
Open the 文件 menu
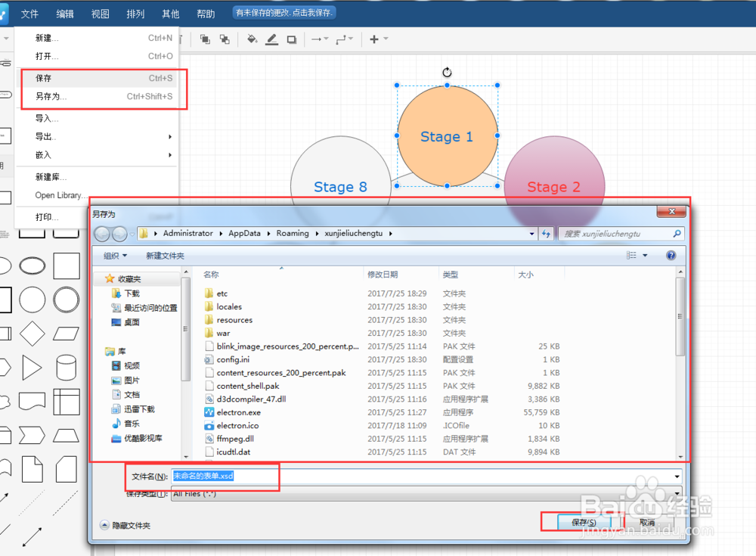pos(29,14)
